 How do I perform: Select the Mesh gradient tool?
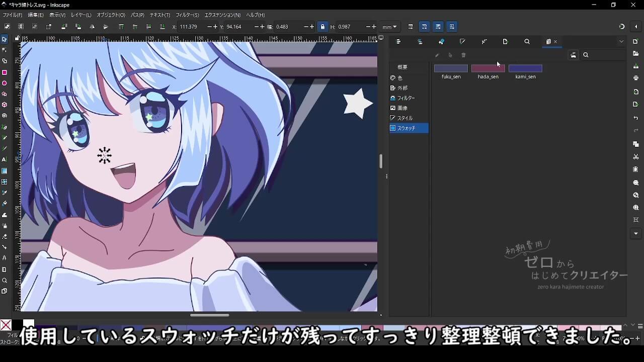(5, 182)
